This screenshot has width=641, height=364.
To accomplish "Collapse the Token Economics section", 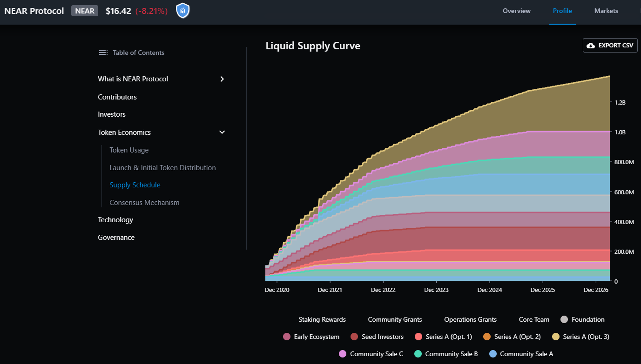I will [x=222, y=132].
